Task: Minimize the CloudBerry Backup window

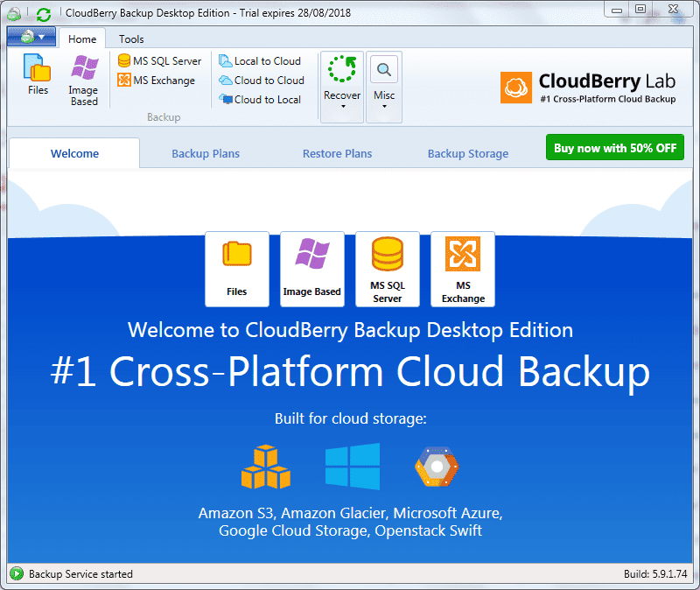Action: coord(617,10)
